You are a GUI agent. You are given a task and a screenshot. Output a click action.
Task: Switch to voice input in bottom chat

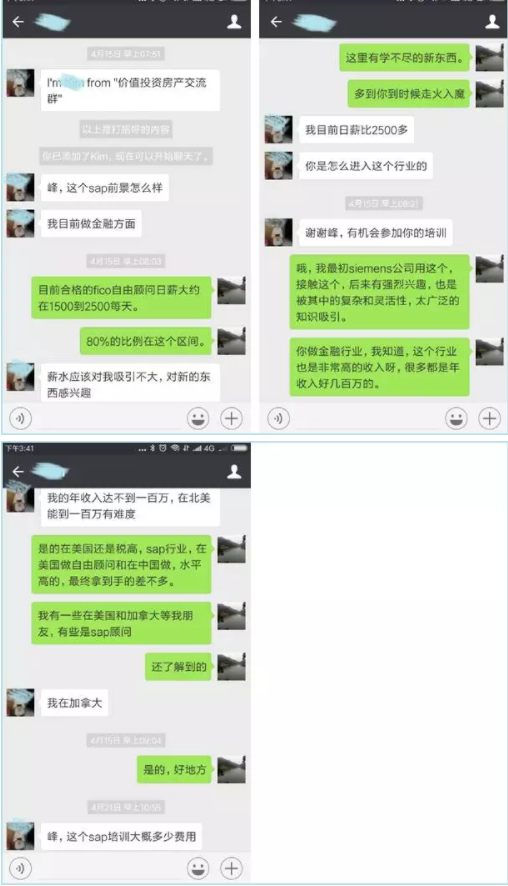point(20,868)
